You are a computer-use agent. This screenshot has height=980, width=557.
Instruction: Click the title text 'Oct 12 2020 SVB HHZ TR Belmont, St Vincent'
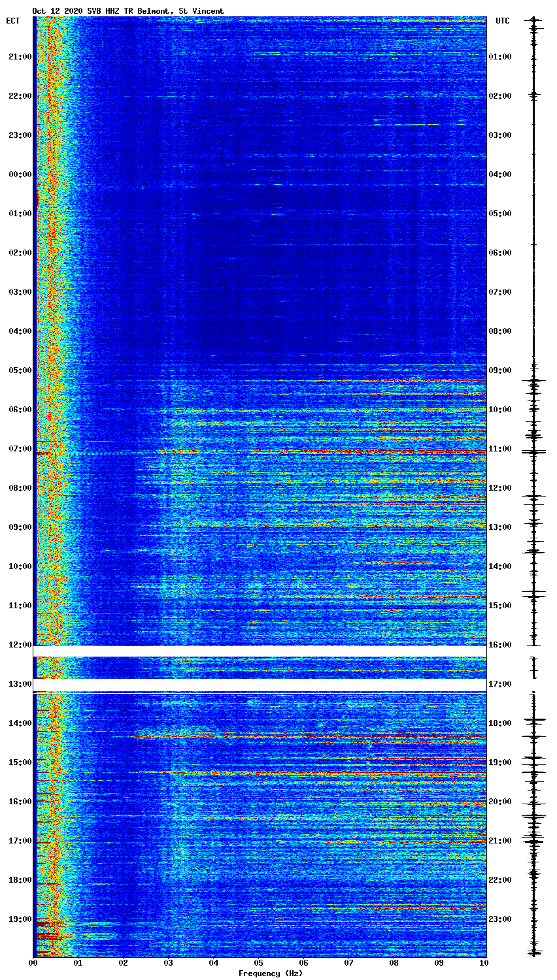pos(128,11)
